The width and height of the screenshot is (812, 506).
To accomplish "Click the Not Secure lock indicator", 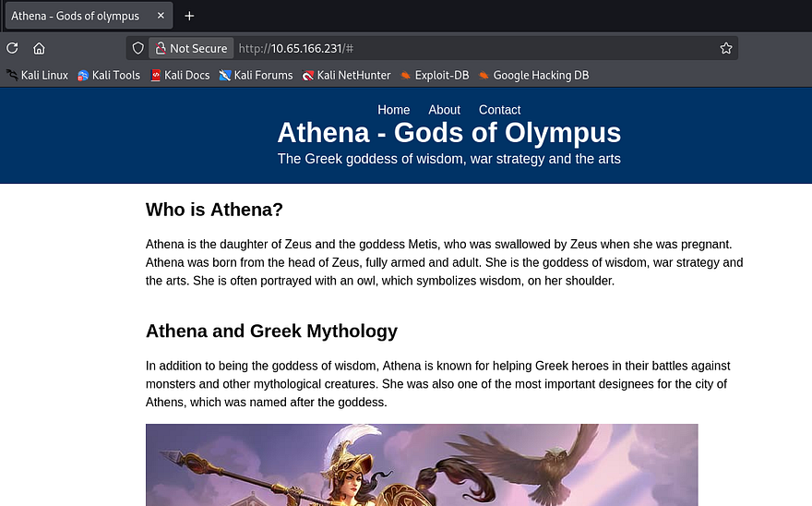I will 191,49.
